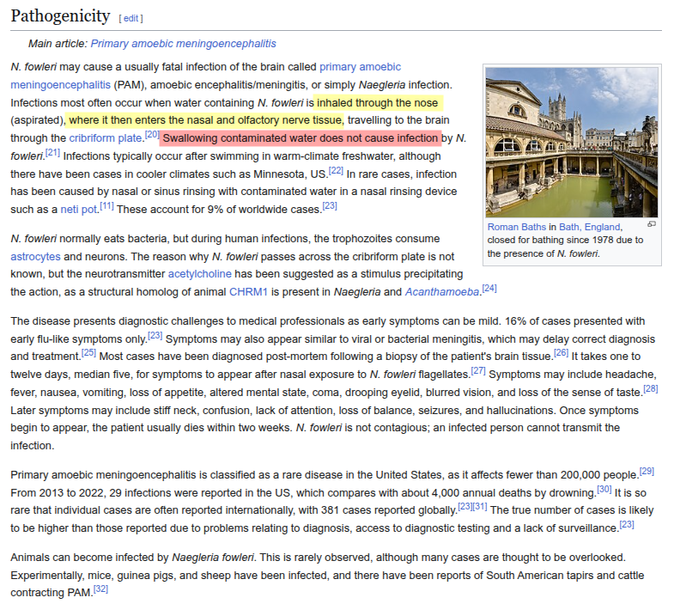Jump to footnote [27] after flagellates
The width and height of the screenshot is (674, 616).
pos(478,371)
